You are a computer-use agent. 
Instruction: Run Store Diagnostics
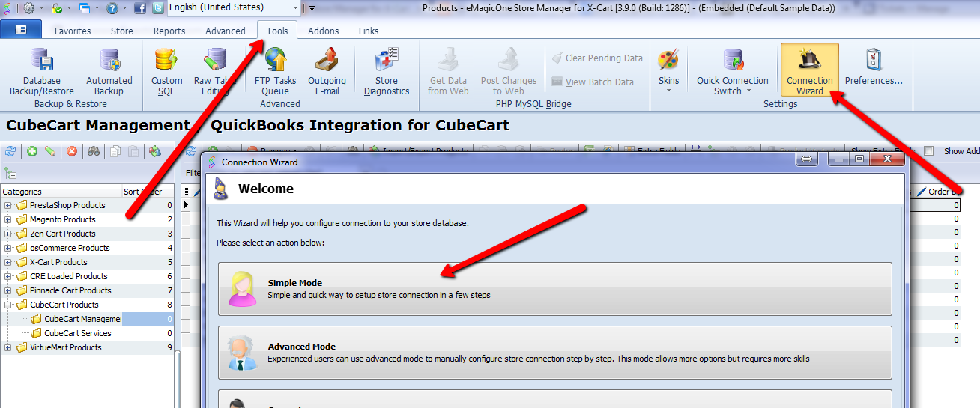tap(387, 72)
